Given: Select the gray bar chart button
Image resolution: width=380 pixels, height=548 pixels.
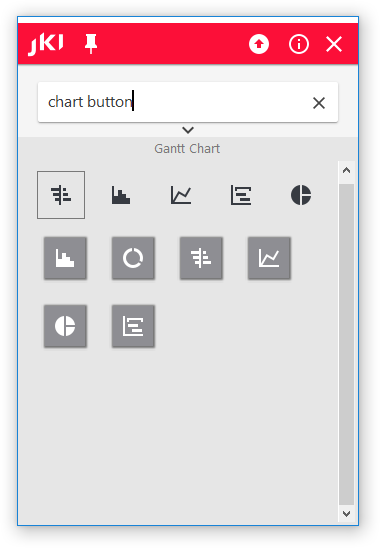Looking at the screenshot, I should coord(65,258).
